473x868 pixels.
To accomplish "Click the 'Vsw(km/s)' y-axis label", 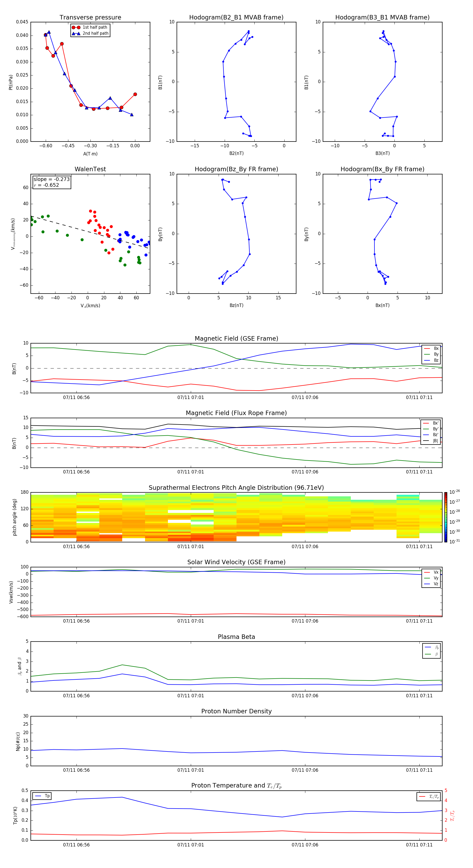I will 11,592.
